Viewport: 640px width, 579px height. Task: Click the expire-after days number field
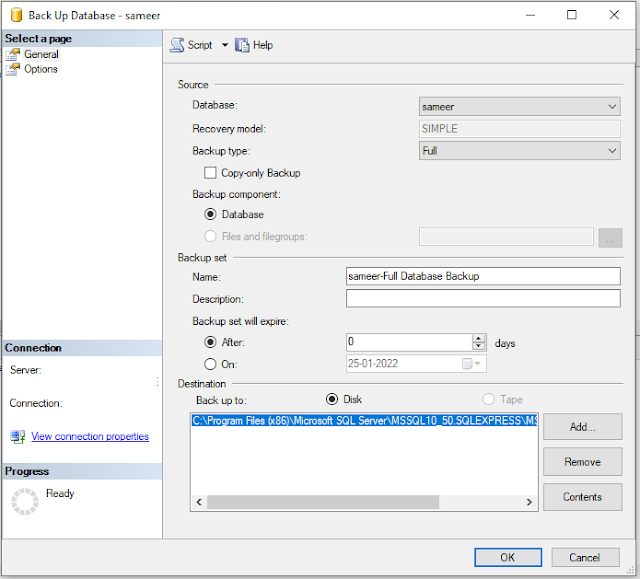409,342
